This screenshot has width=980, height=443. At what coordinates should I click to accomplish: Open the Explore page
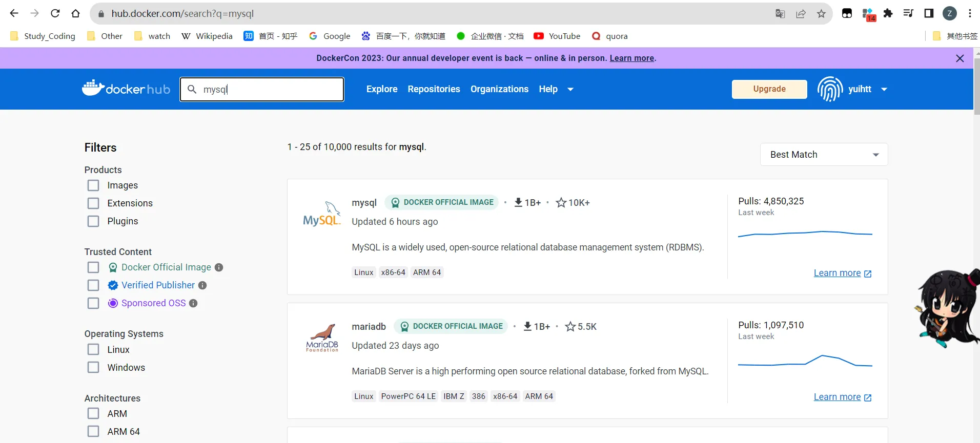tap(382, 89)
